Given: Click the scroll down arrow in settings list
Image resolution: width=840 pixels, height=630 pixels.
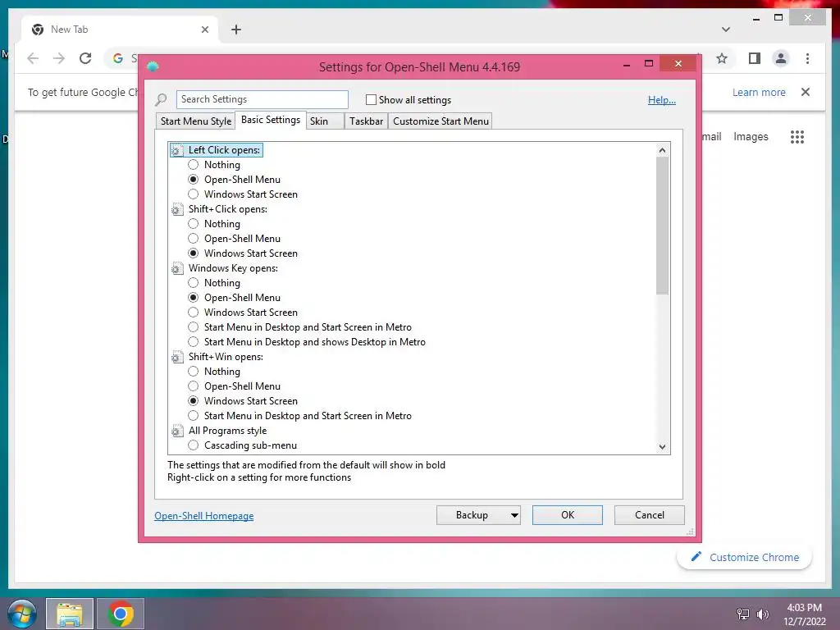Looking at the screenshot, I should pos(663,447).
